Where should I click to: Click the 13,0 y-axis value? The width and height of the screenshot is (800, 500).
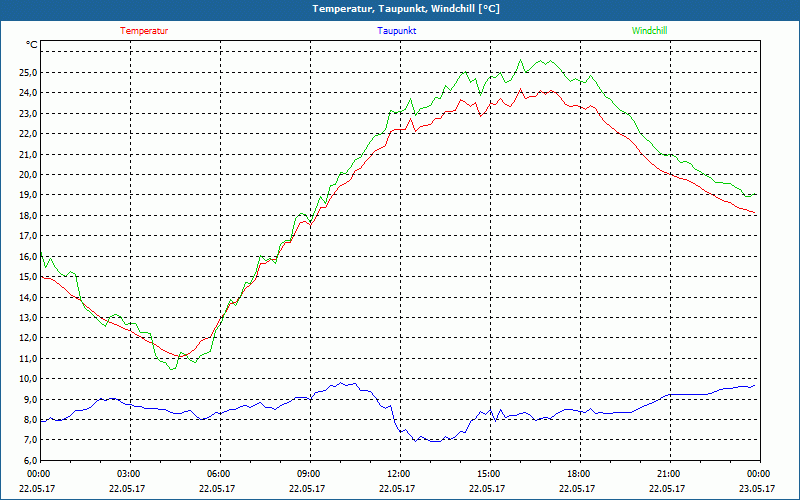[28, 317]
